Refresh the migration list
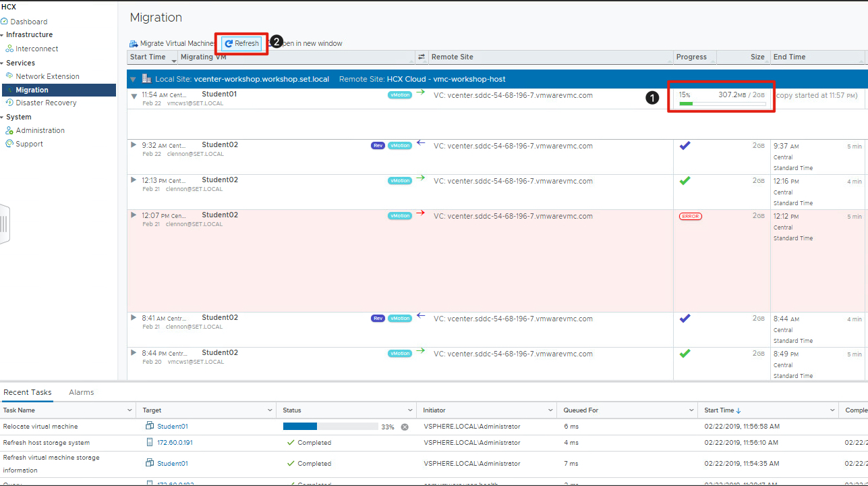This screenshot has height=486, width=868. coord(241,43)
